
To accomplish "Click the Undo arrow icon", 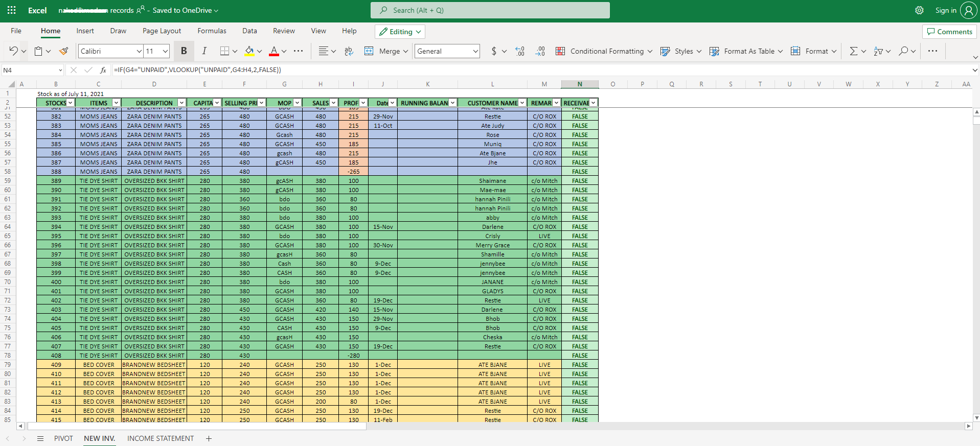I will [14, 51].
